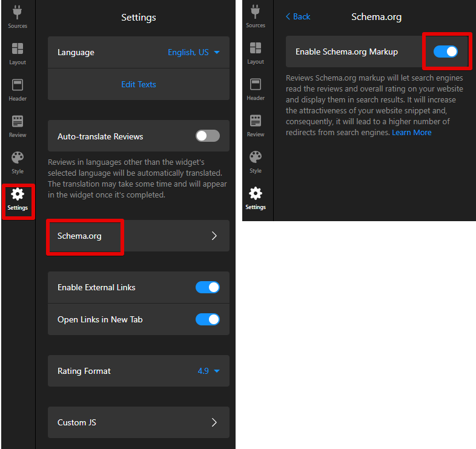Image resolution: width=476 pixels, height=449 pixels.
Task: Disable the Open Links in New Tab toggle
Action: (207, 319)
